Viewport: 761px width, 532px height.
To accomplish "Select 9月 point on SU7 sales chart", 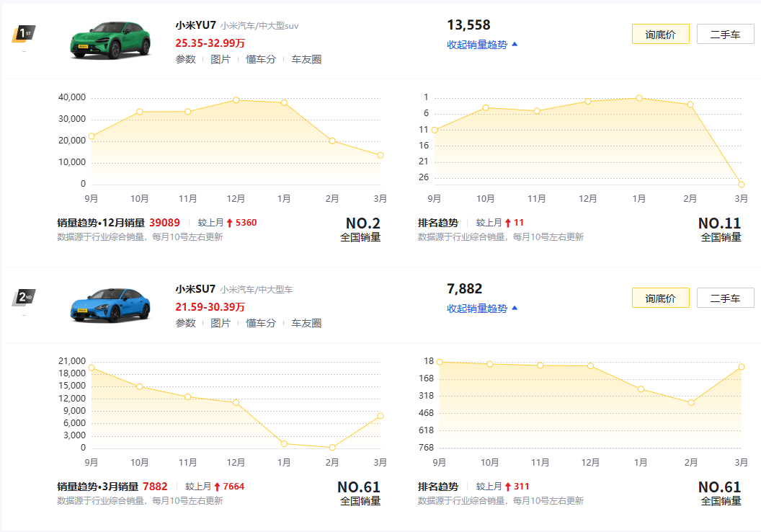I will coord(92,368).
